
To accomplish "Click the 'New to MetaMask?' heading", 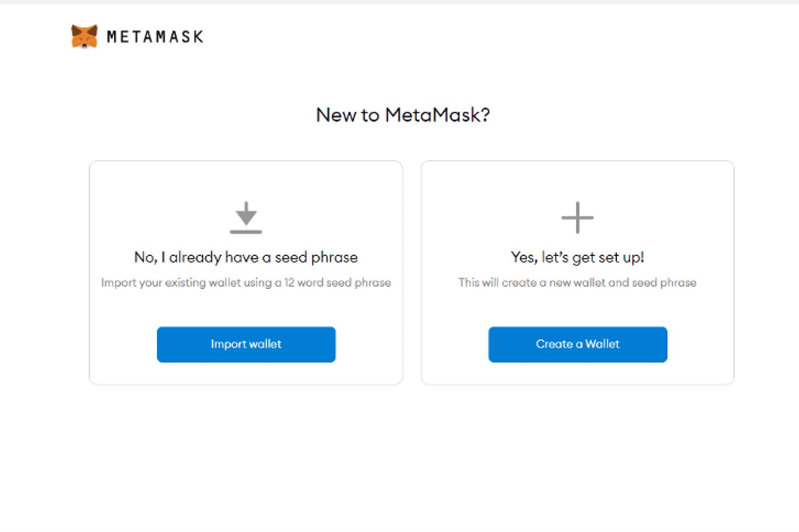I will [x=403, y=115].
